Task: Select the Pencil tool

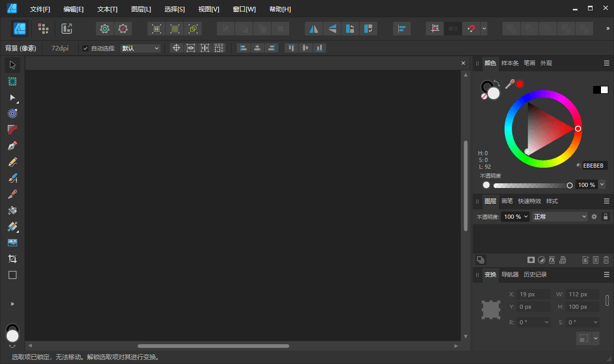Action: pos(11,162)
